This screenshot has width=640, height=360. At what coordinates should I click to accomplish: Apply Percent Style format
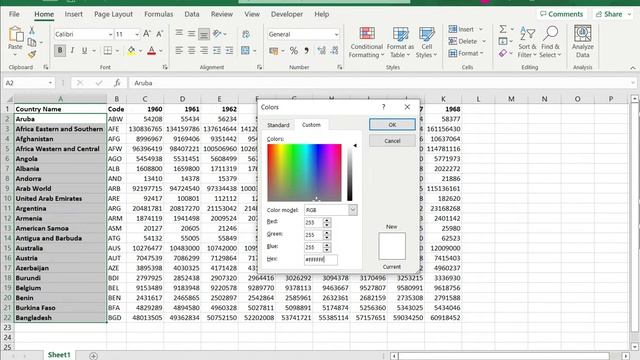click(x=293, y=51)
